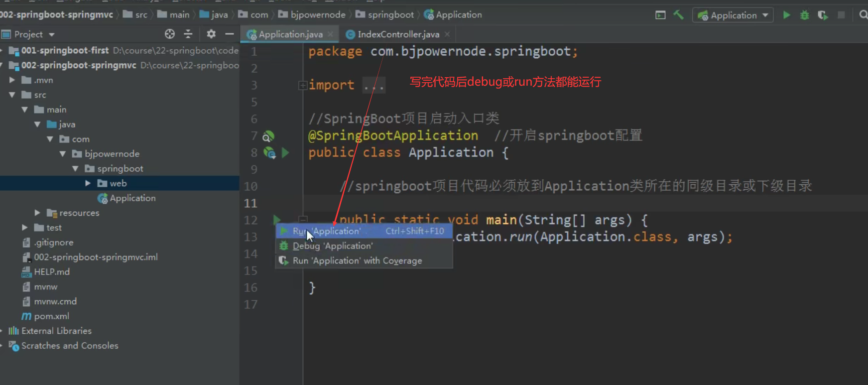The width and height of the screenshot is (868, 385).
Task: Collapse the src folder arrow
Action: (x=12, y=95)
